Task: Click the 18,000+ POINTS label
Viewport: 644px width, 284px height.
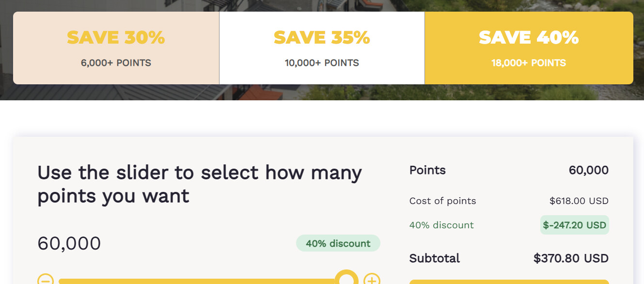Action: coord(529,63)
